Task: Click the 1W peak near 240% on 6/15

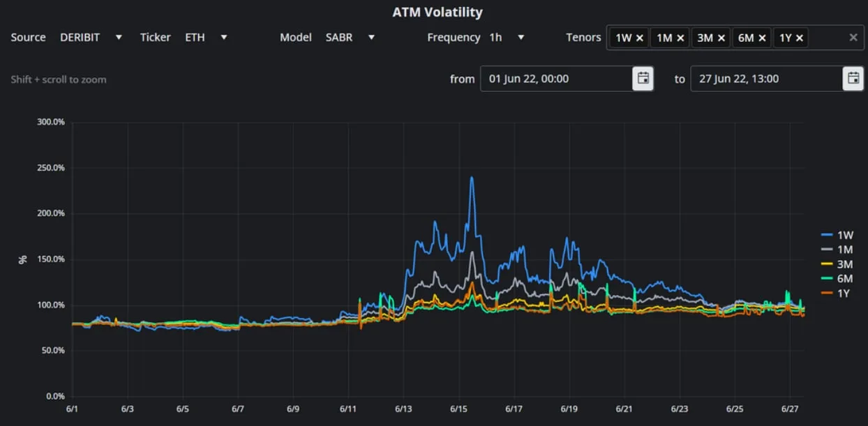Action: 472,178
